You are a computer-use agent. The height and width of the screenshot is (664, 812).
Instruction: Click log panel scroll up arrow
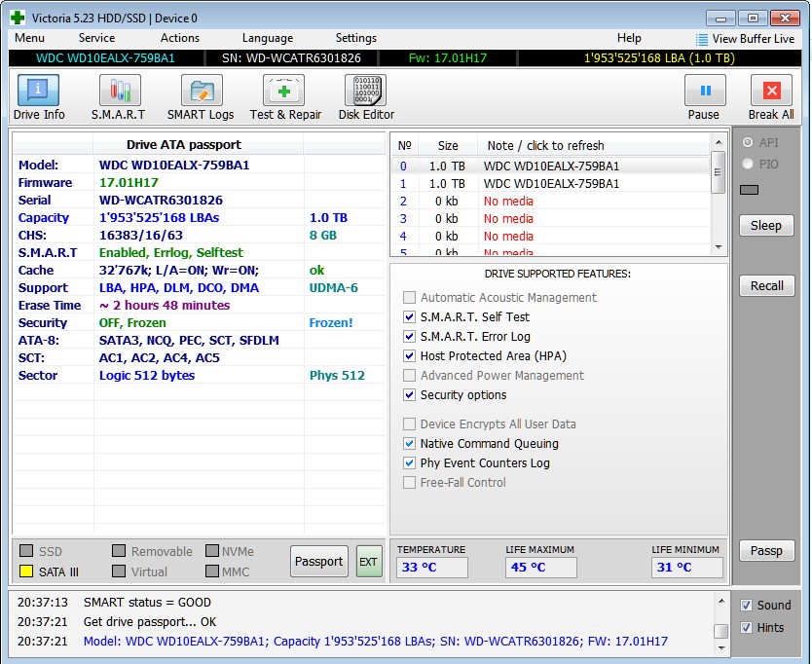coord(720,602)
